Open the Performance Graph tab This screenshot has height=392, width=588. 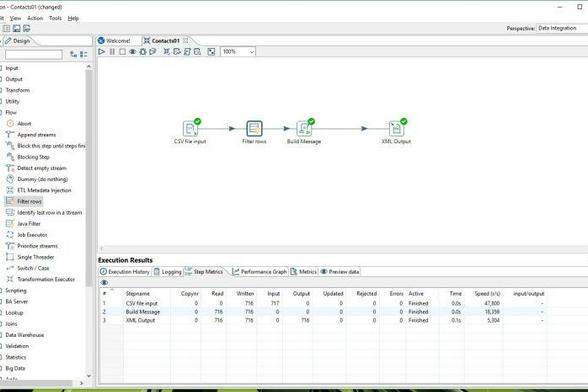(x=260, y=272)
